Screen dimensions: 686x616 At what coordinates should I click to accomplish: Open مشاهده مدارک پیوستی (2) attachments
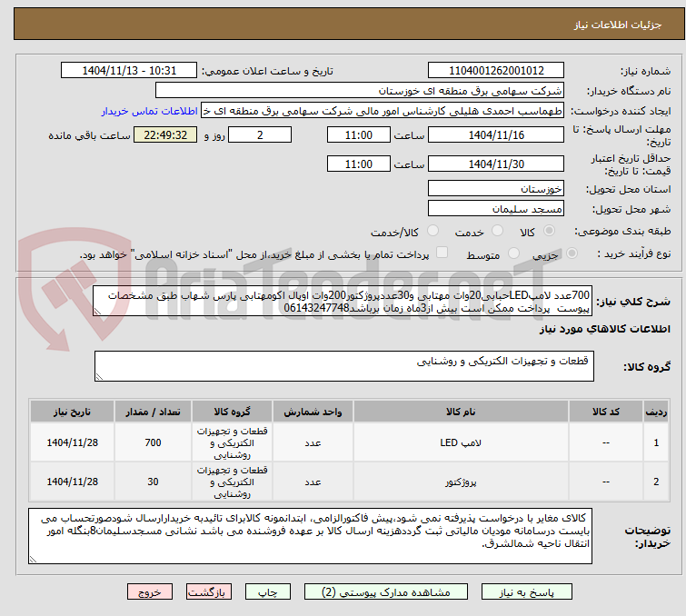pos(386,592)
